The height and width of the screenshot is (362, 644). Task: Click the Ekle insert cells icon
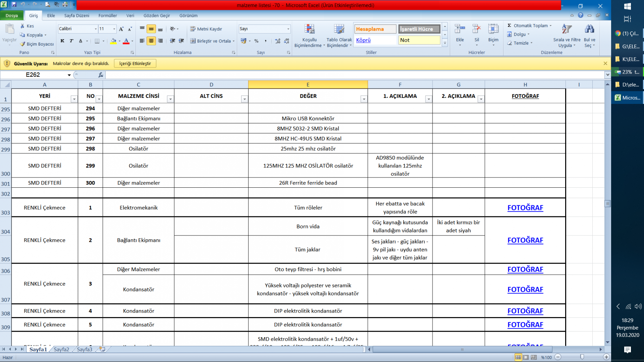(x=460, y=30)
